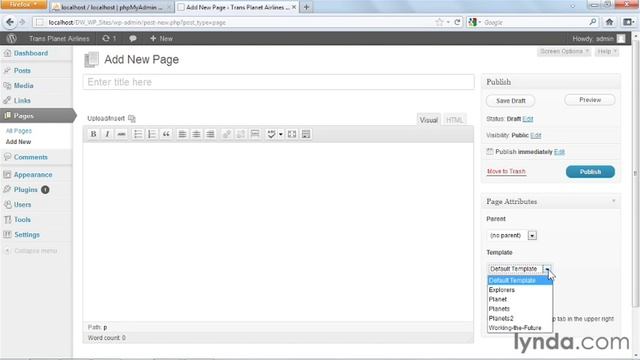
Task: Click the blue Publish button
Action: (590, 172)
